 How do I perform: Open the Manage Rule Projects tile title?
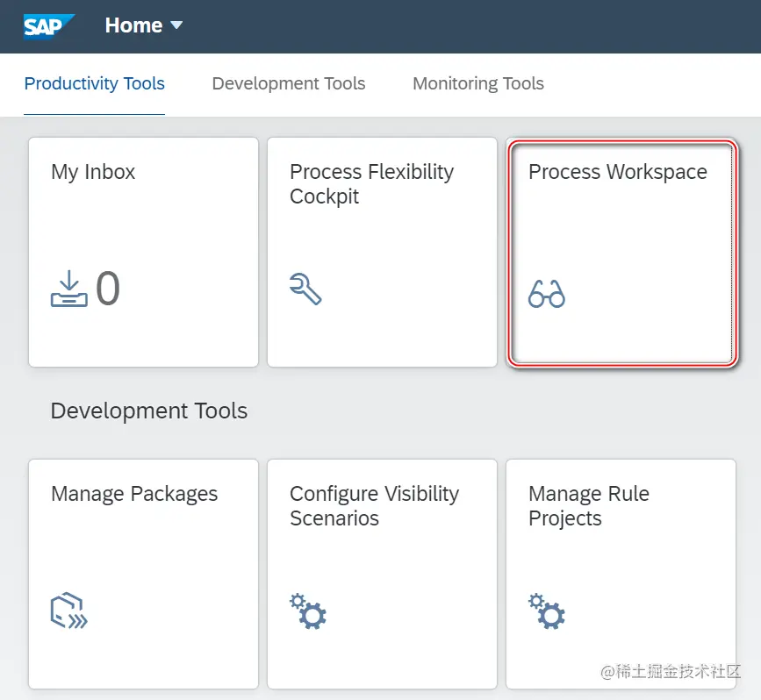588,505
